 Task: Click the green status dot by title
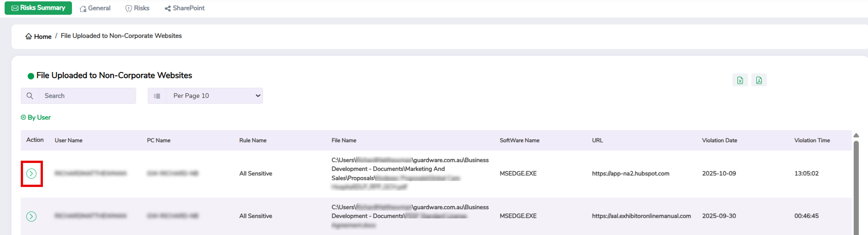point(31,76)
